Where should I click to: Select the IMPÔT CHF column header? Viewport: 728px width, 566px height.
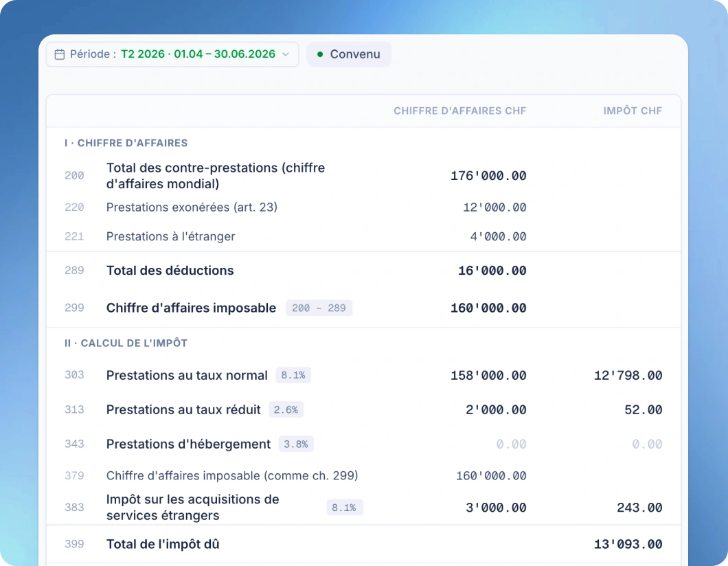[x=633, y=111]
